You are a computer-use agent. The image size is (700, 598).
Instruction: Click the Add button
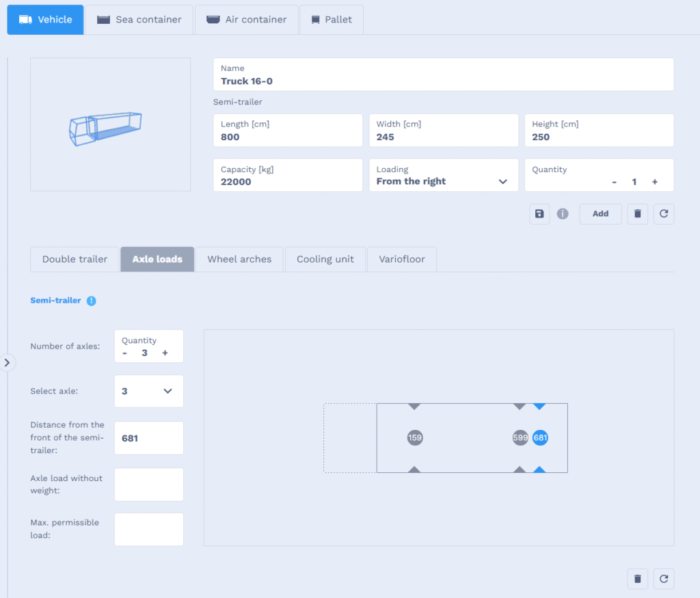pyautogui.click(x=600, y=214)
